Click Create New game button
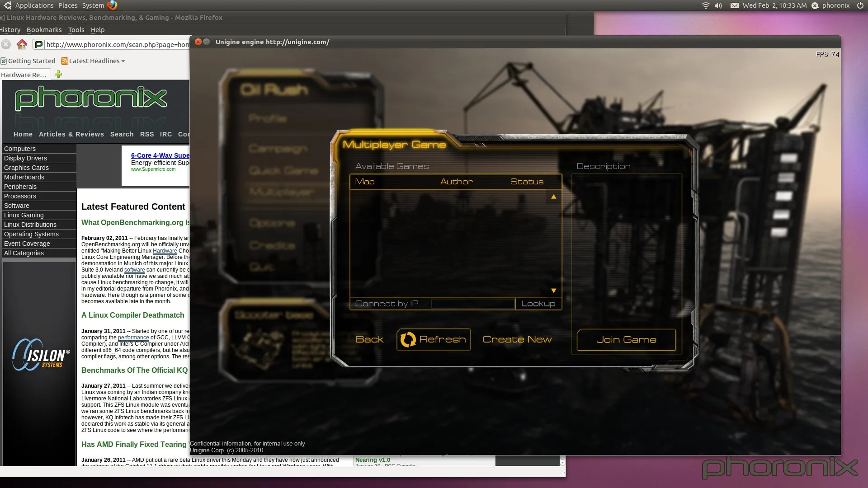The width and height of the screenshot is (868, 488). [517, 339]
